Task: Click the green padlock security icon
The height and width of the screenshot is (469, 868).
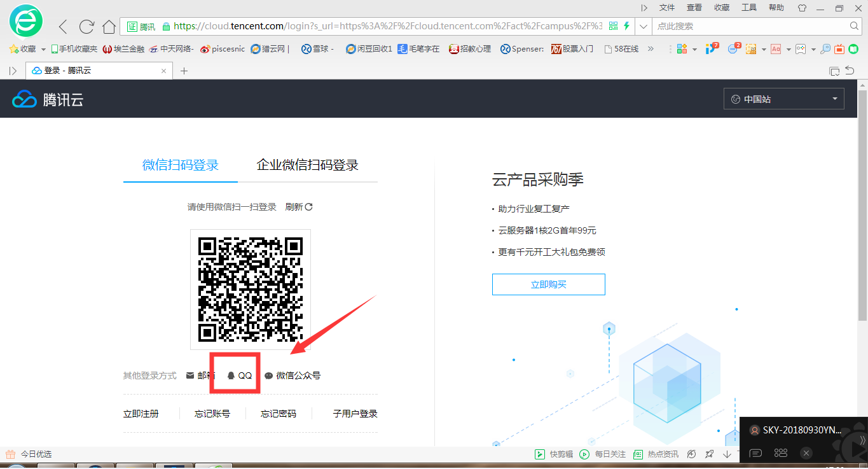Action: [x=166, y=27]
